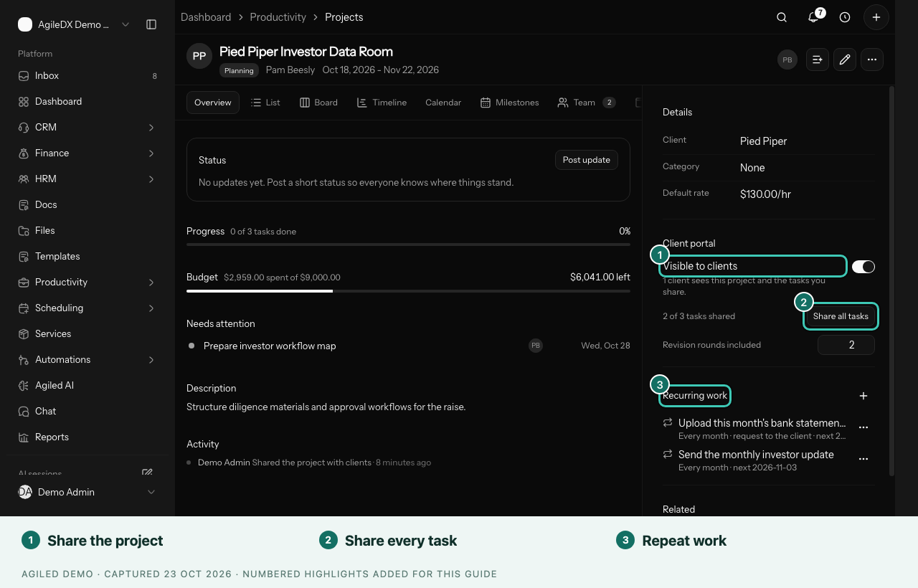Click the Revision rounds included field
This screenshot has width=918, height=588.
pos(846,345)
